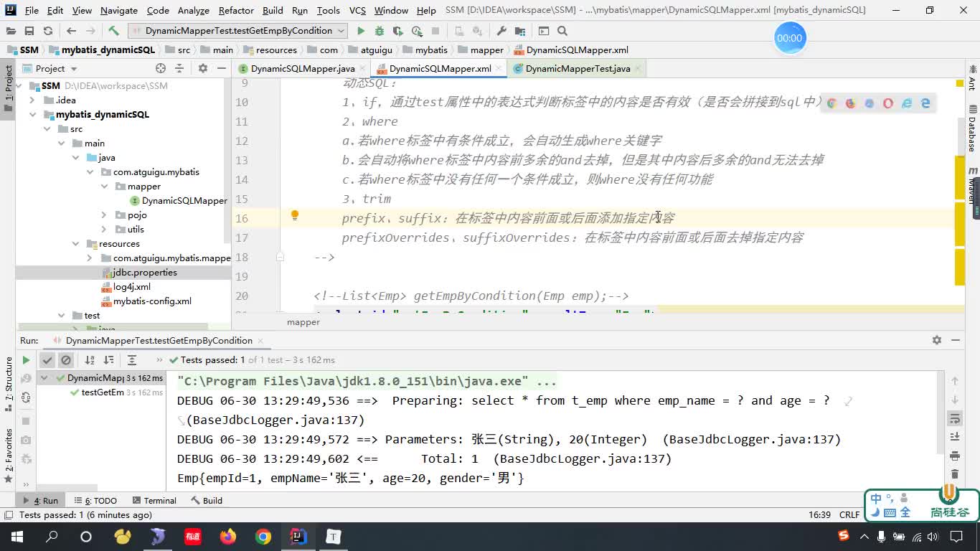Open settings via the wrench icon
This screenshot has height=551, width=980.
click(x=501, y=31)
